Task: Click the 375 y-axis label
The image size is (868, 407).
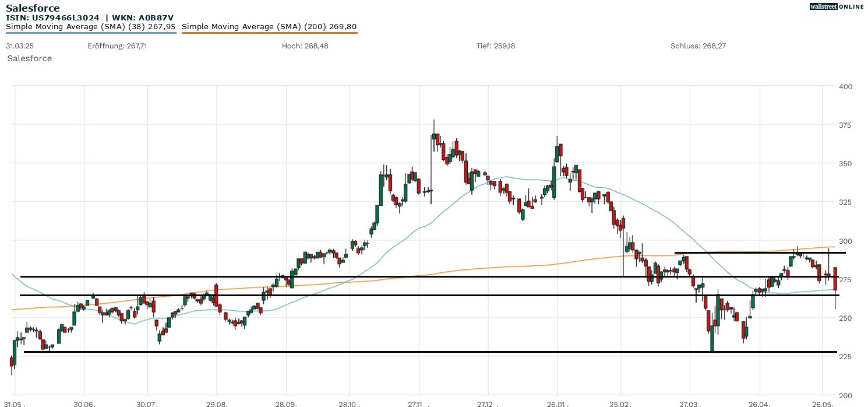Action: (x=845, y=125)
